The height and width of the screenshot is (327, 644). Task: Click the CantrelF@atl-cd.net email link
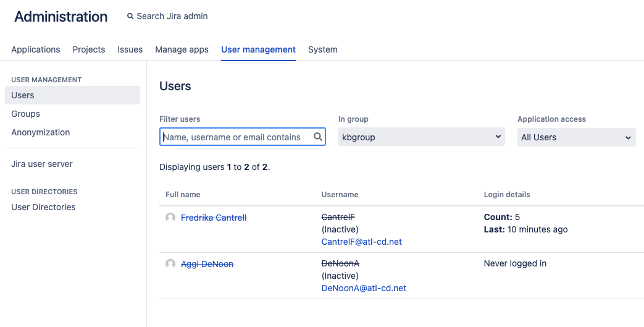(x=362, y=242)
